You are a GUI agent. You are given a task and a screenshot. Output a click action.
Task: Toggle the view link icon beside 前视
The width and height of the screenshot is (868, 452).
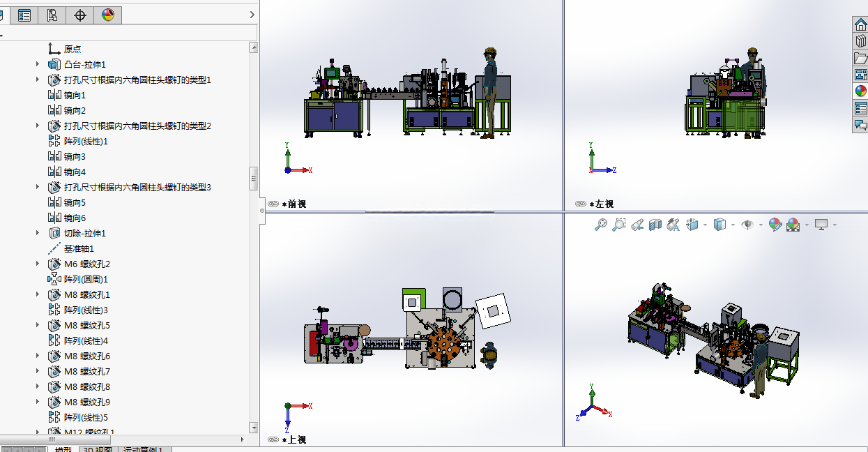pos(273,204)
